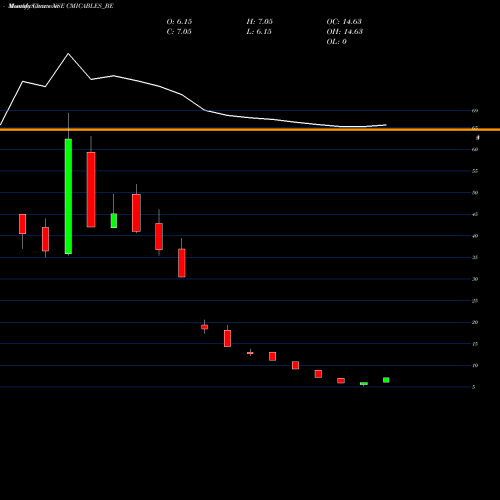500x500 pixels.
Task: Select the "OC: 14.63" reading
Action: point(344,21)
